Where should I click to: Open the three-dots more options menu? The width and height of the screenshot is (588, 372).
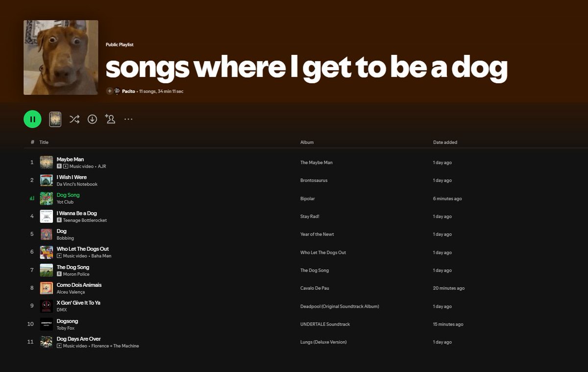[128, 119]
